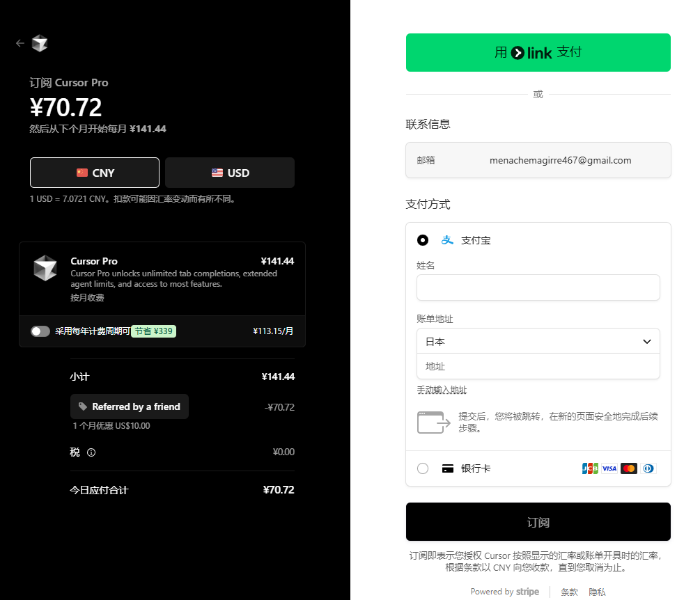Click the exchange rate note 1 USD = 7.0721 CNY

click(x=132, y=199)
